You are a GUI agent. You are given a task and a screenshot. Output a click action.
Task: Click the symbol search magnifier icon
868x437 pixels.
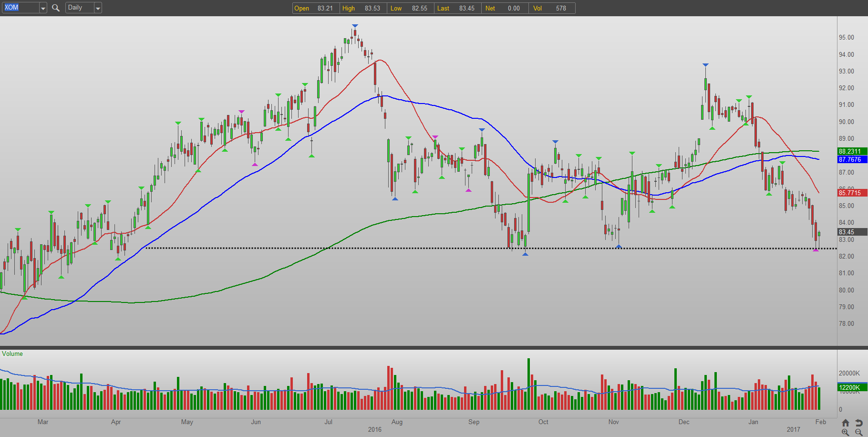(56, 8)
